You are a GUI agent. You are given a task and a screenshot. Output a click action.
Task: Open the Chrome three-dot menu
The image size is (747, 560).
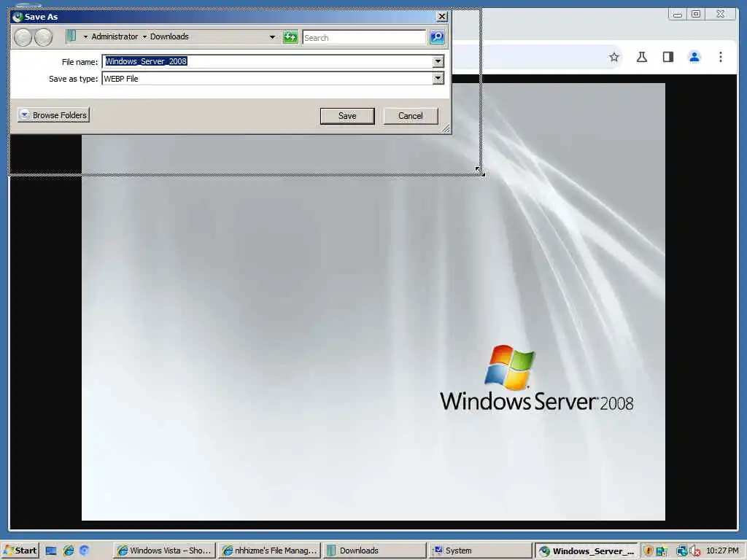[720, 57]
